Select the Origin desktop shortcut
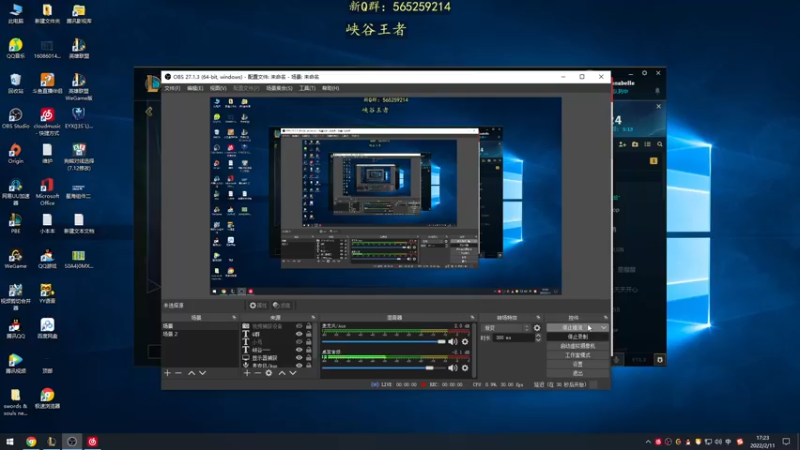 (15, 153)
